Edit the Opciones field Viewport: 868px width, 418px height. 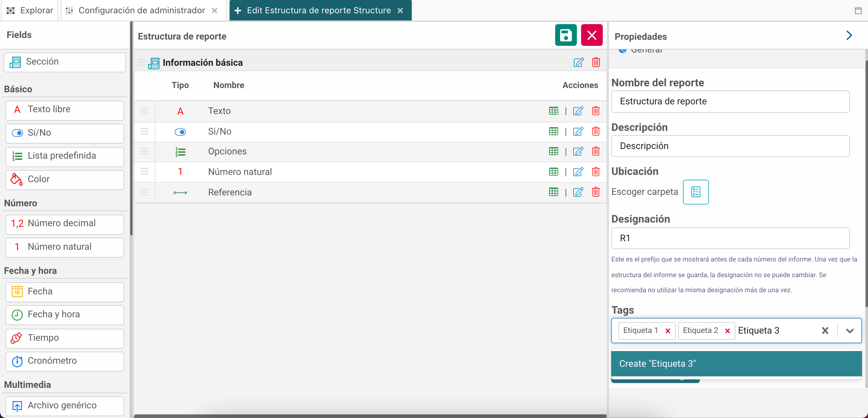[x=578, y=151]
